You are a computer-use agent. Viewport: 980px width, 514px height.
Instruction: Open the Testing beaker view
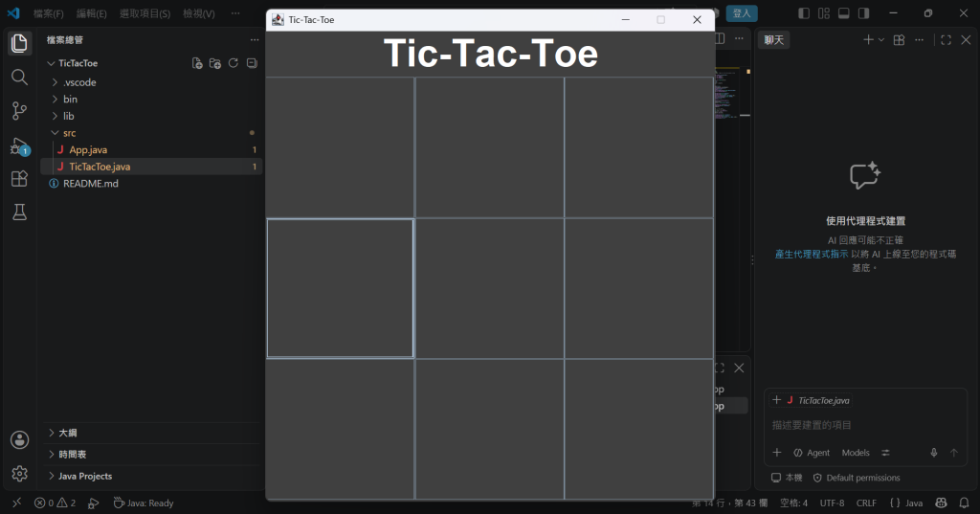pyautogui.click(x=19, y=212)
